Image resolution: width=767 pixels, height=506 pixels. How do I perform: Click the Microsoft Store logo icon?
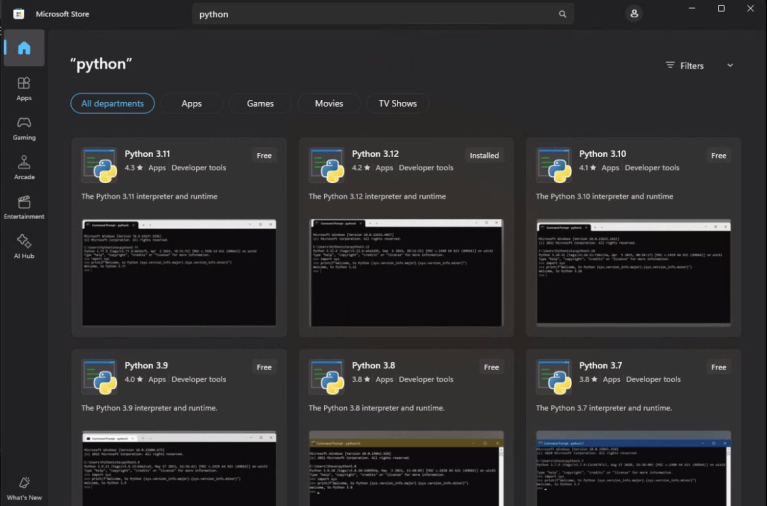click(x=19, y=14)
